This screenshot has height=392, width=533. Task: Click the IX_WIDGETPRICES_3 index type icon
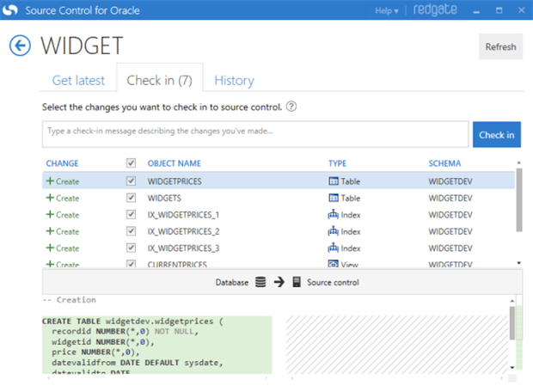[x=334, y=248]
